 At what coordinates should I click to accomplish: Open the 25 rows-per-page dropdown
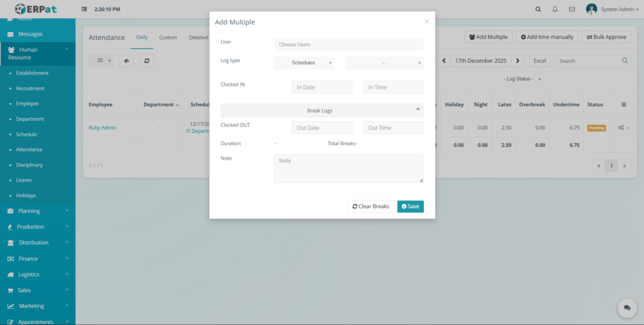point(101,61)
